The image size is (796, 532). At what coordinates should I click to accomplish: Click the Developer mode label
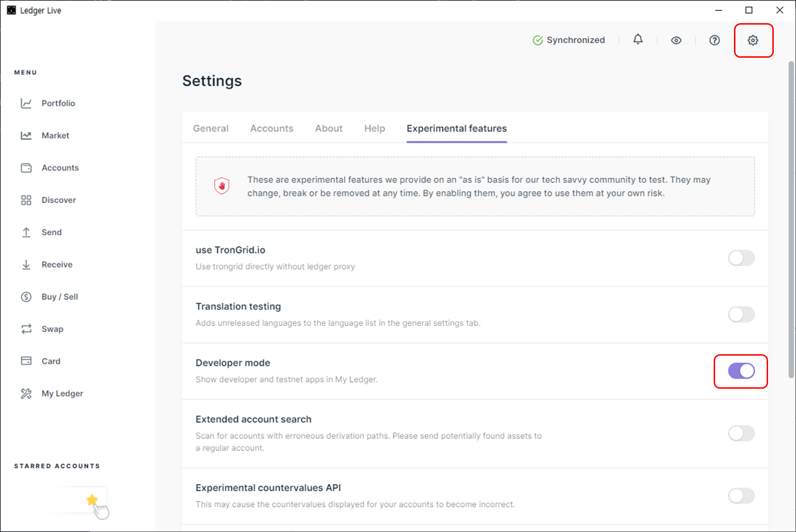coord(233,363)
